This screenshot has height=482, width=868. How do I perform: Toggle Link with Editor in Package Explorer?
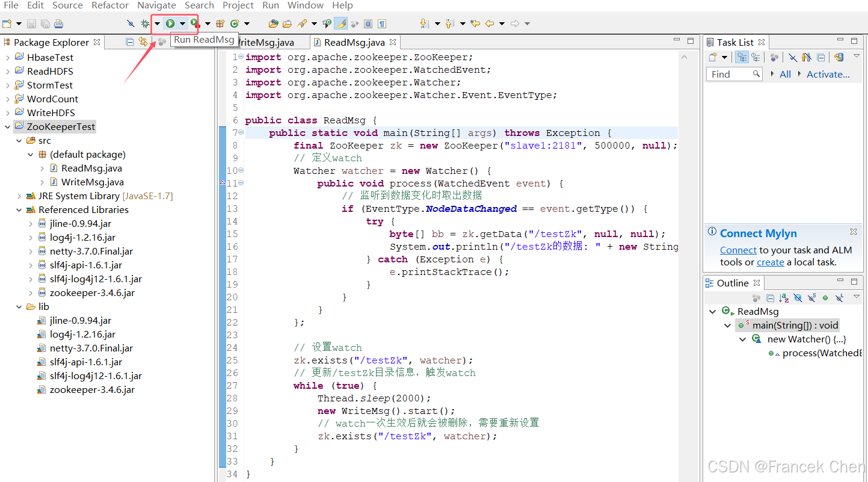pyautogui.click(x=143, y=42)
